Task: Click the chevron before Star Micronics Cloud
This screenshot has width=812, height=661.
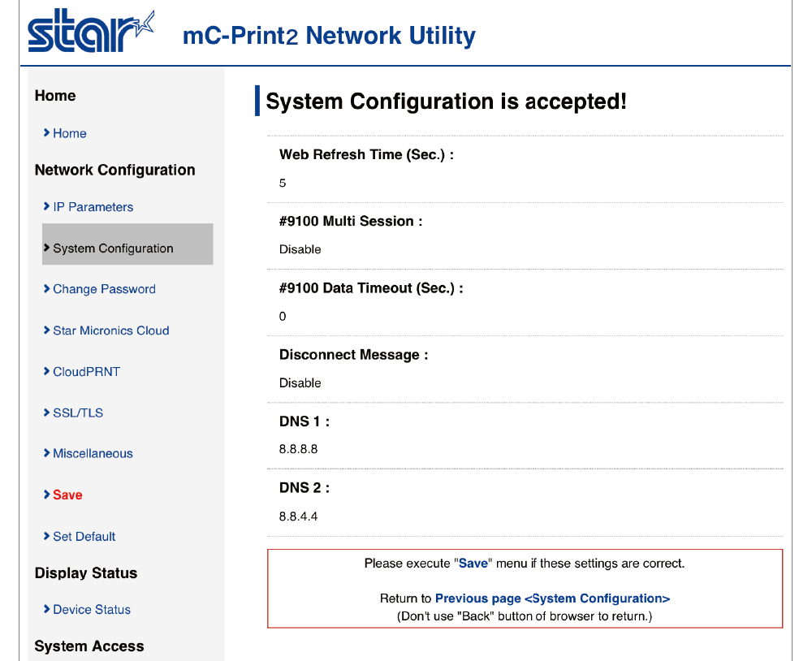Action: (x=46, y=330)
